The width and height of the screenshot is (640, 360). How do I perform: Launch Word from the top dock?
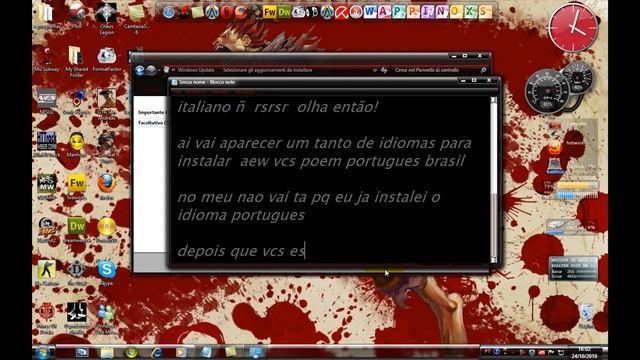coord(370,12)
